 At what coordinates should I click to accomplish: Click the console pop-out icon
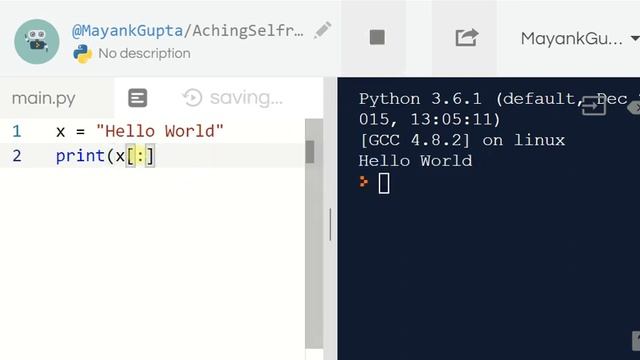pos(593,106)
